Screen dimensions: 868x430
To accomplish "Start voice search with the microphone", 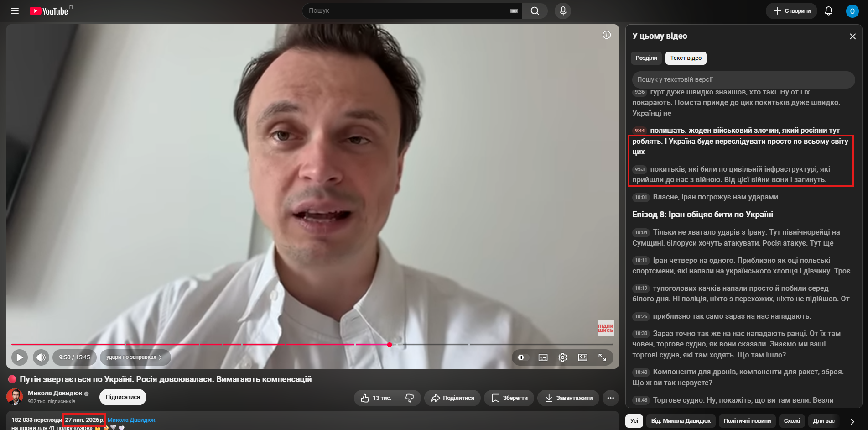I will (x=563, y=11).
